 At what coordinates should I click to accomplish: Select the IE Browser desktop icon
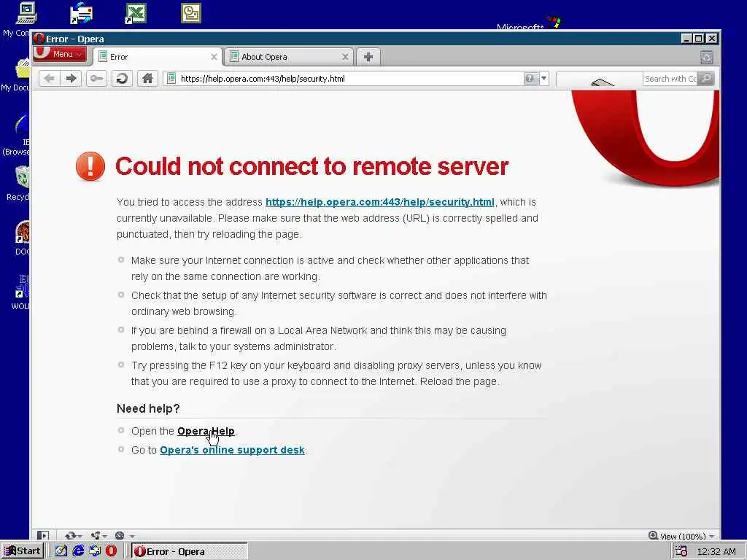22,122
